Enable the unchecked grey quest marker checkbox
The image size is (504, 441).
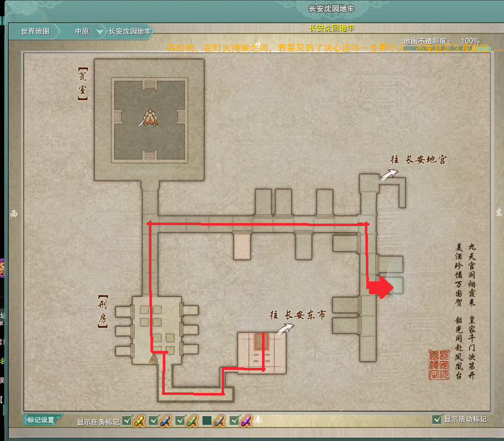click(x=207, y=421)
